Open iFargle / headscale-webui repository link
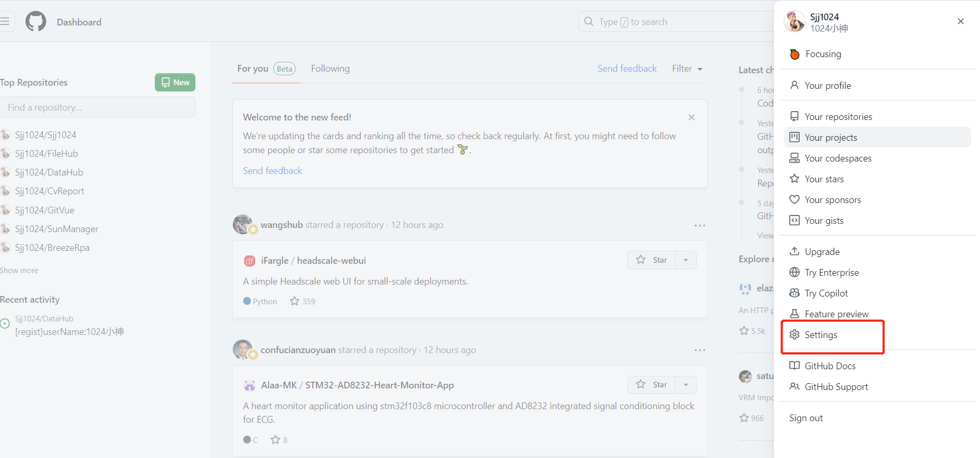 [313, 261]
